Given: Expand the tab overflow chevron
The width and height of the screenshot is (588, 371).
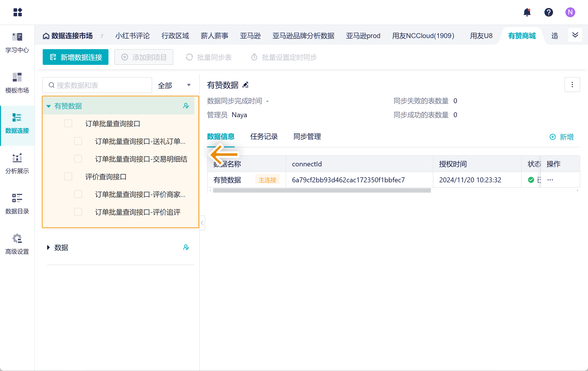Looking at the screenshot, I should pyautogui.click(x=575, y=35).
